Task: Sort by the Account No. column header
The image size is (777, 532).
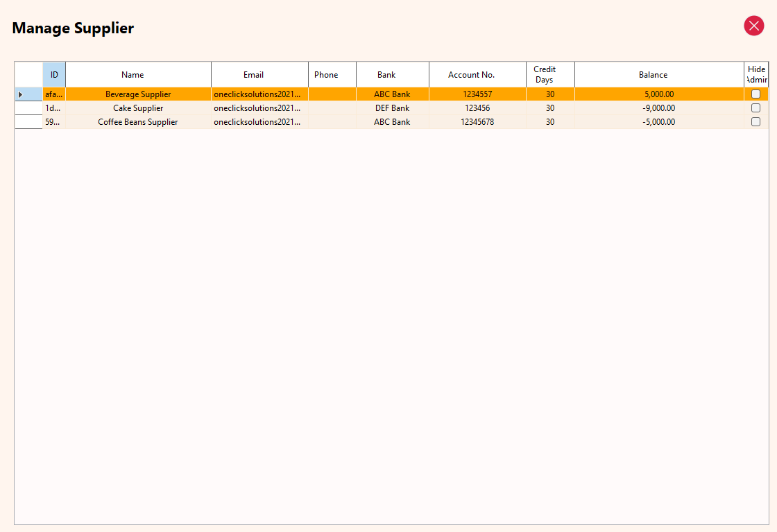Action: pyautogui.click(x=478, y=75)
